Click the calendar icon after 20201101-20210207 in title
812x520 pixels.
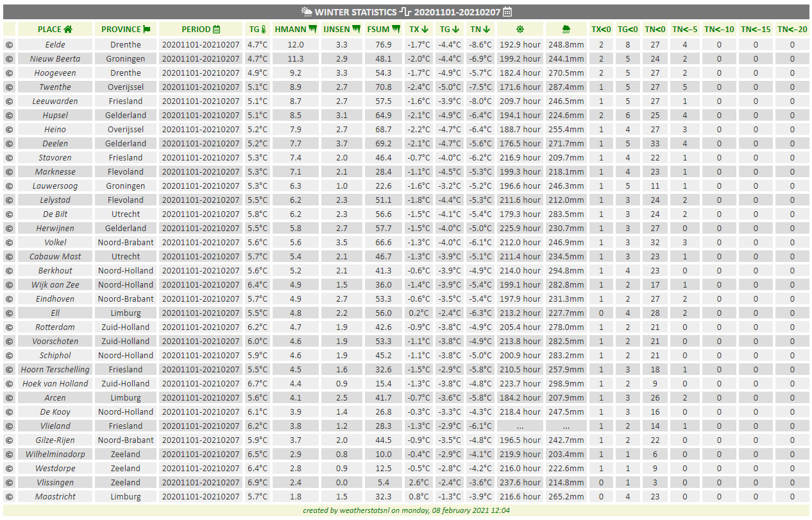507,12
